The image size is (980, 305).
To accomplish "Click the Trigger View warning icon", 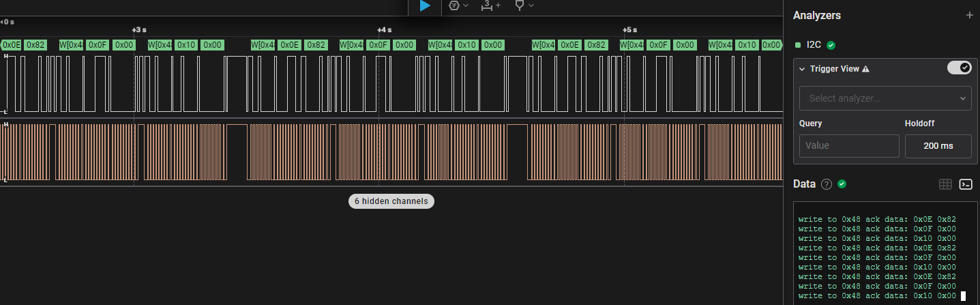I will click(865, 69).
